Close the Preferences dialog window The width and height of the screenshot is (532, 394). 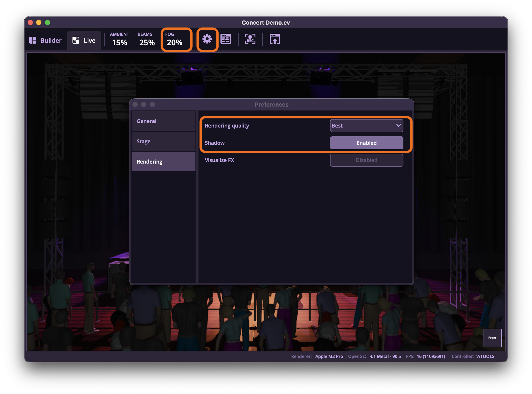(x=135, y=104)
